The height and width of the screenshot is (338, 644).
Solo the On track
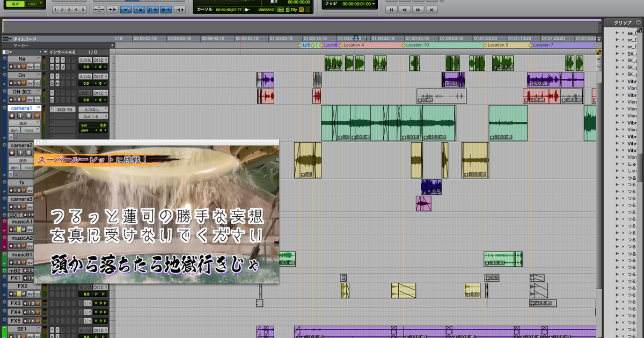18,83
